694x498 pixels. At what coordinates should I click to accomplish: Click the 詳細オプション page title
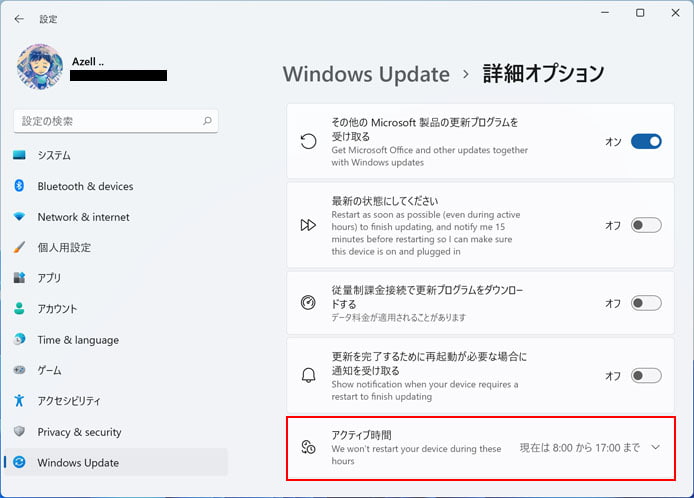tap(543, 73)
